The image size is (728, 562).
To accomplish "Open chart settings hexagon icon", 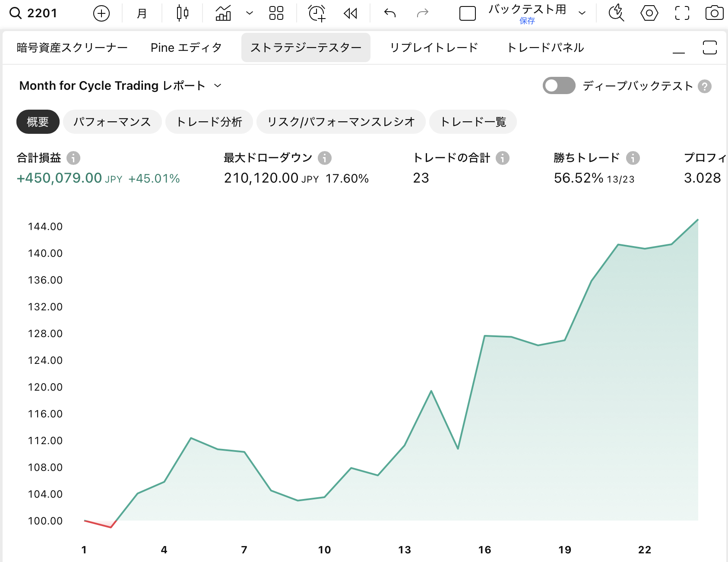I will pos(649,13).
